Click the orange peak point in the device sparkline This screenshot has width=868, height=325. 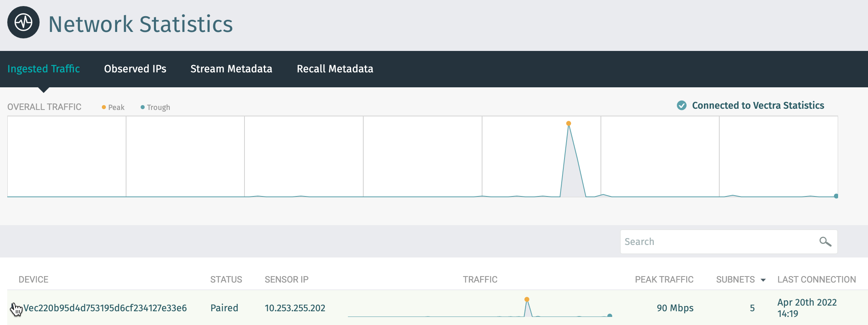tap(527, 300)
